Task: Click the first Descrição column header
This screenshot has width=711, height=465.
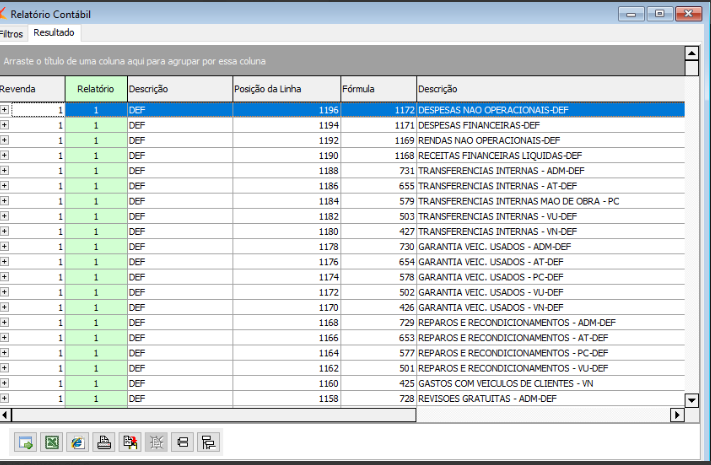Action: (180, 89)
